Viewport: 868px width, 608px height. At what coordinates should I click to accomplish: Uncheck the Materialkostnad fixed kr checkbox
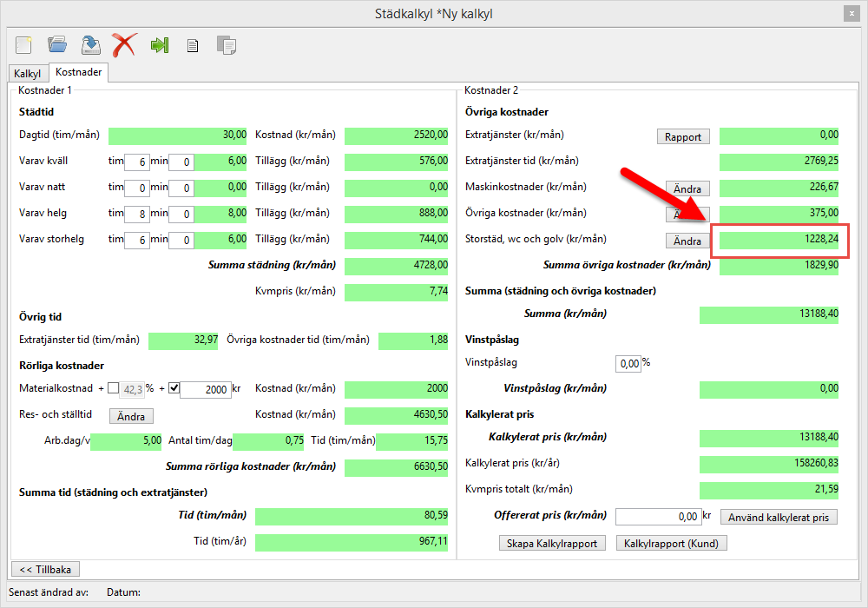coord(174,388)
